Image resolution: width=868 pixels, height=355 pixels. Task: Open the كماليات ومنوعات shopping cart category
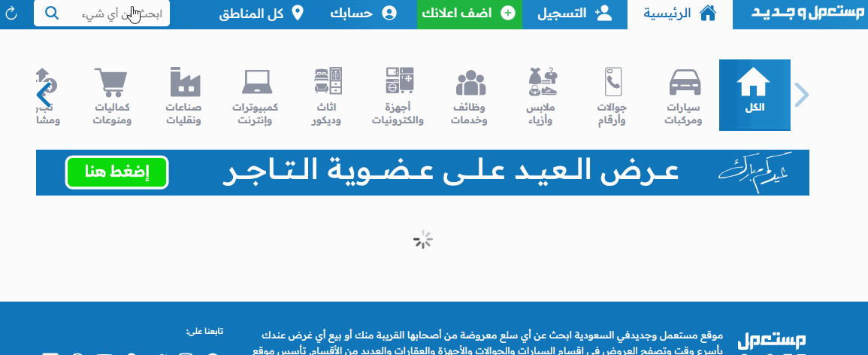tap(113, 96)
